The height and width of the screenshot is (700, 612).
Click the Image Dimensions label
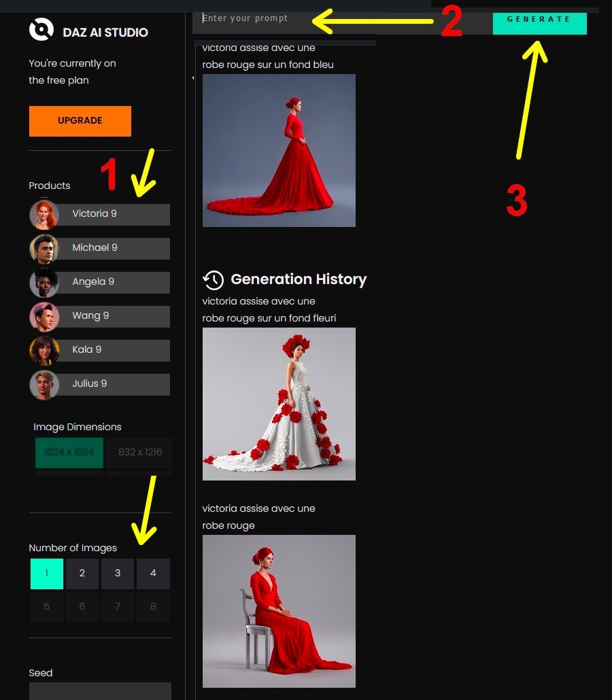click(78, 427)
